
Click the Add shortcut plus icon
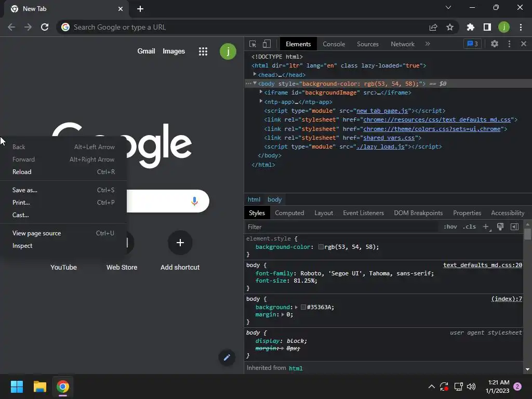180,243
